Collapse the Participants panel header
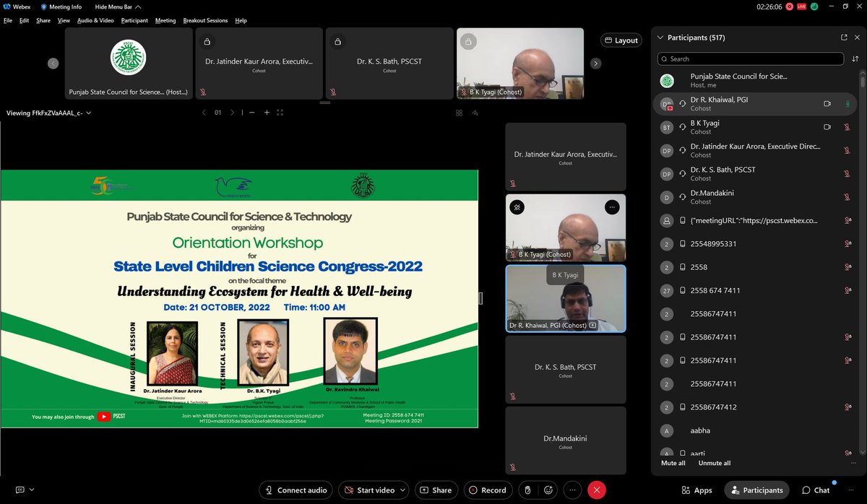Viewport: 867px width, 504px height. point(660,38)
